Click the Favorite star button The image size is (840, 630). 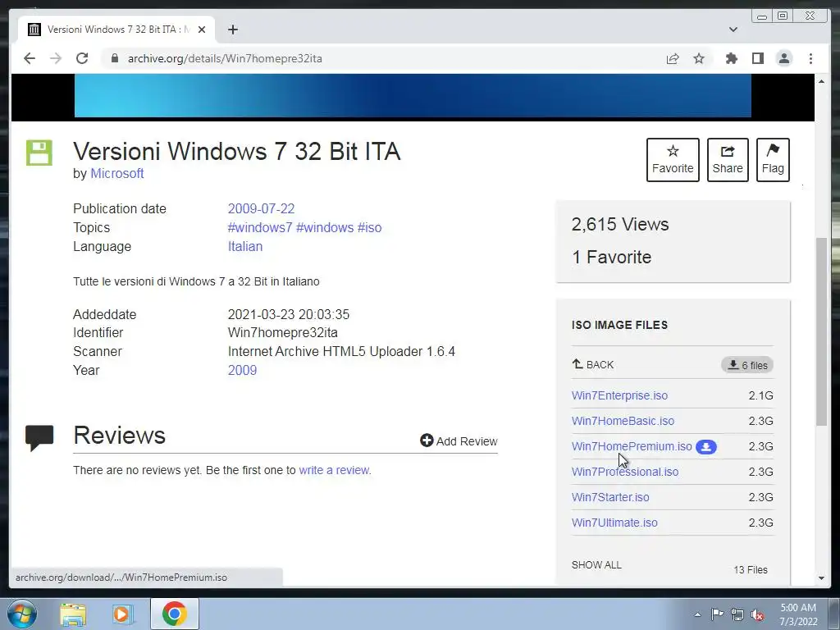(x=673, y=160)
